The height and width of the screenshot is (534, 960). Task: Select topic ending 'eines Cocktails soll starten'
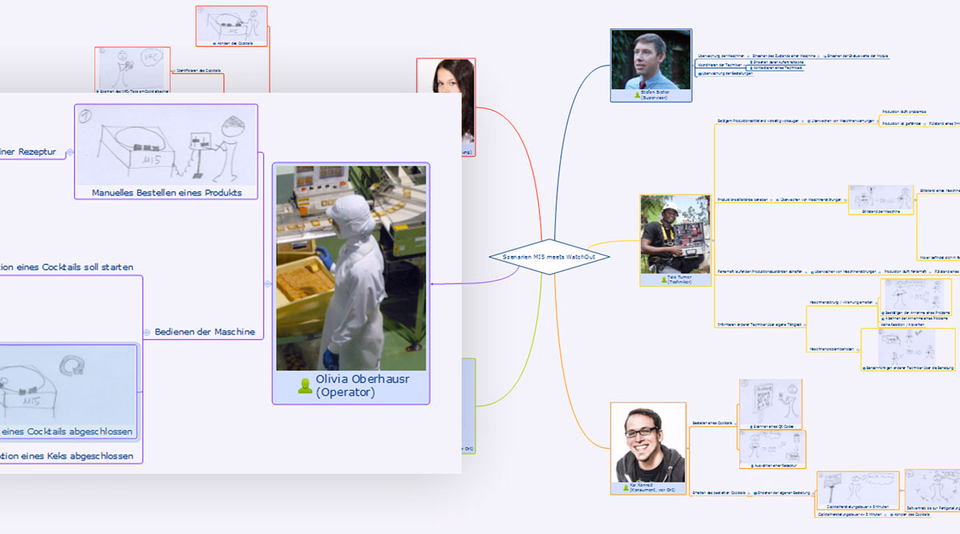tap(66, 267)
